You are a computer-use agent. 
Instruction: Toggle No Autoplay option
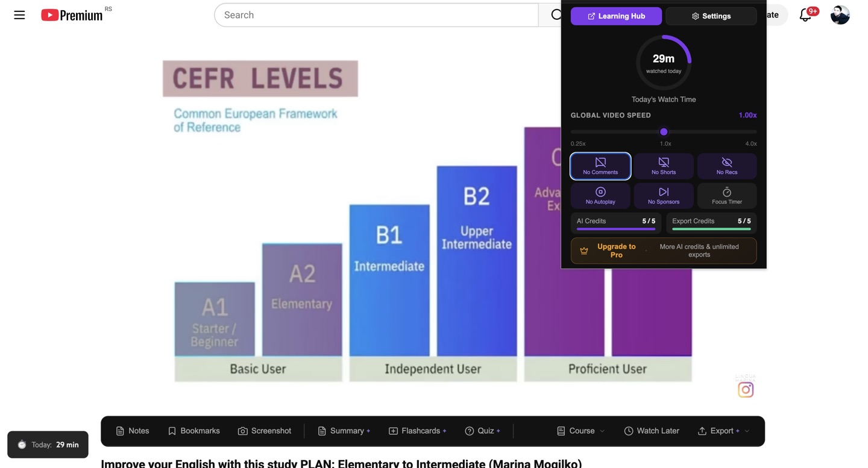600,196
